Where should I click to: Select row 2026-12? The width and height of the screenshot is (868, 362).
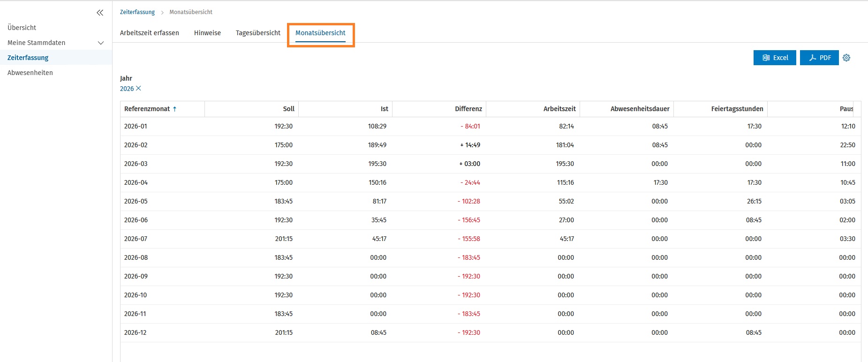491,332
